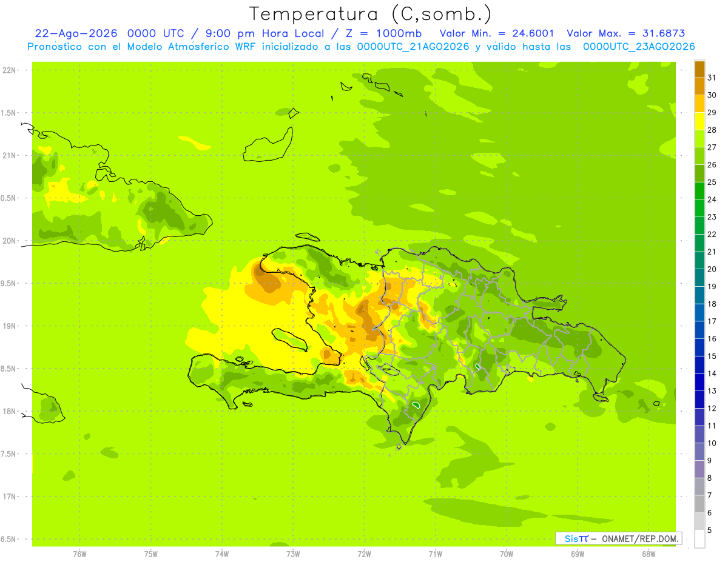The width and height of the screenshot is (728, 562).
Task: Click the legend value "6"
Action: point(710,513)
